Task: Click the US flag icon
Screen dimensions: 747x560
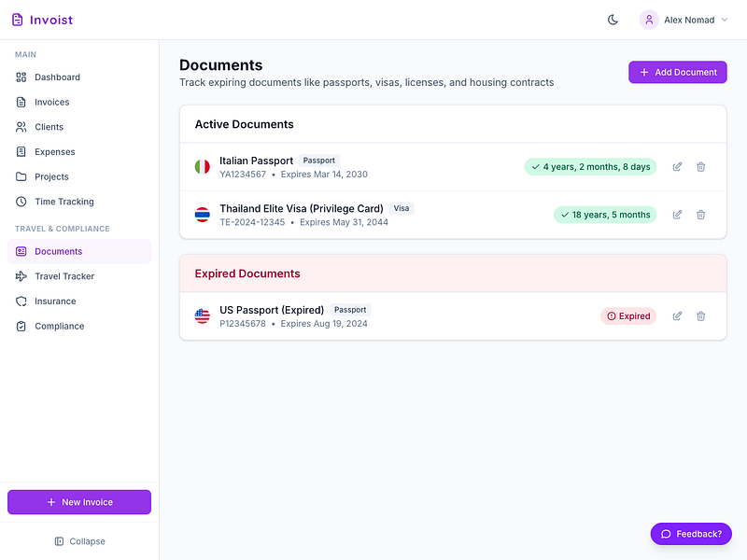Action: pos(203,316)
